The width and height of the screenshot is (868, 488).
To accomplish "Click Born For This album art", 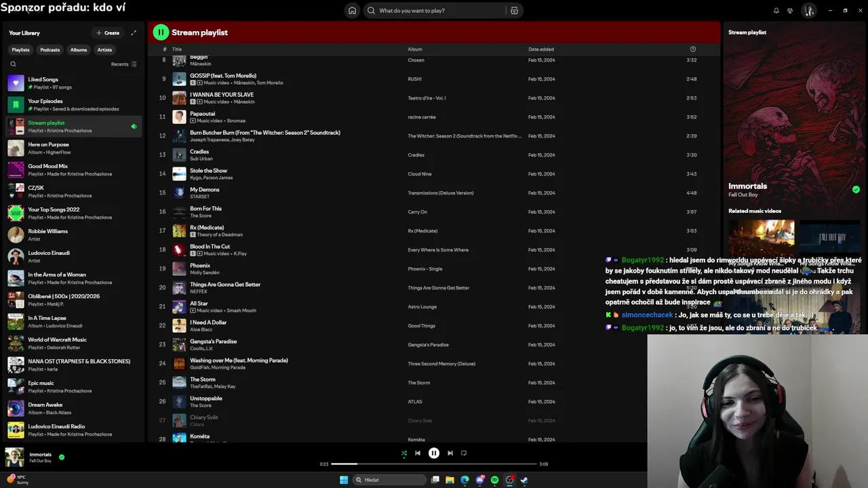I will click(x=179, y=211).
